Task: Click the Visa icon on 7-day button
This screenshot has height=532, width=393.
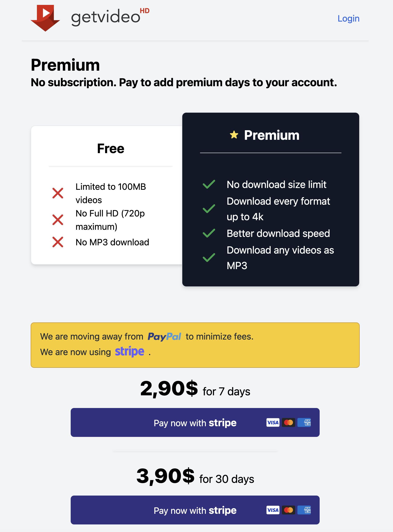Action: (273, 422)
